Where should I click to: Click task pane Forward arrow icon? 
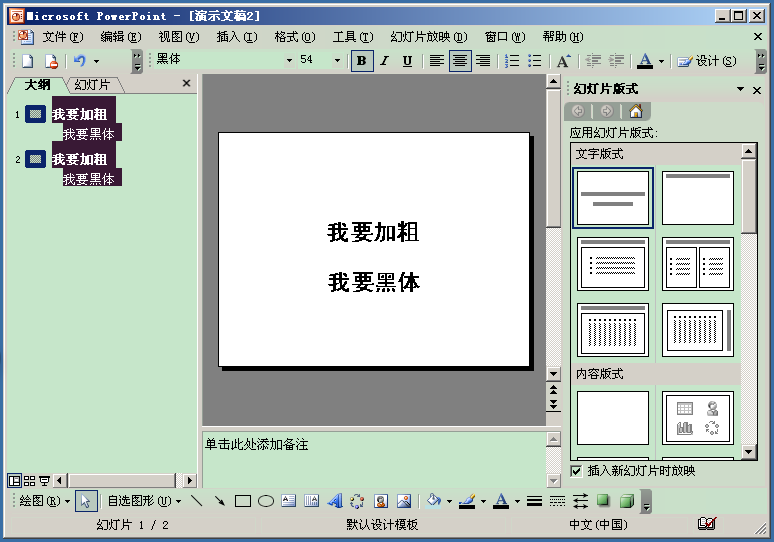pyautogui.click(x=607, y=111)
